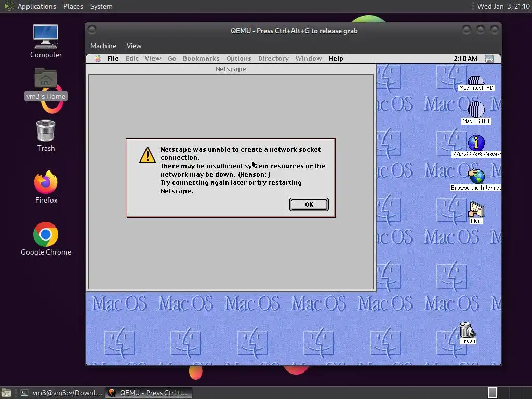Open the Mac OS File menu

(113, 58)
